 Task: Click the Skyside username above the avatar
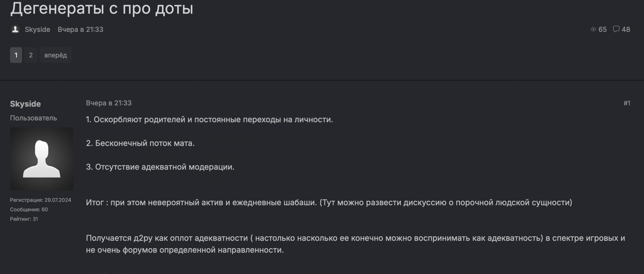[26, 104]
